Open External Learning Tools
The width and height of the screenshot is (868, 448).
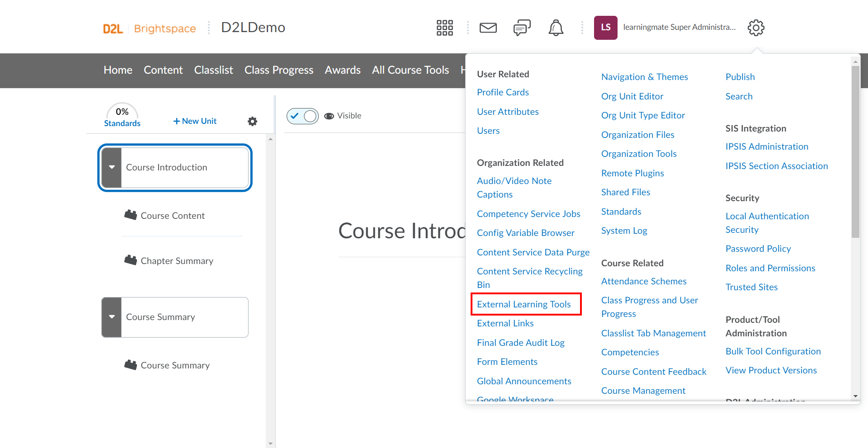click(x=524, y=304)
